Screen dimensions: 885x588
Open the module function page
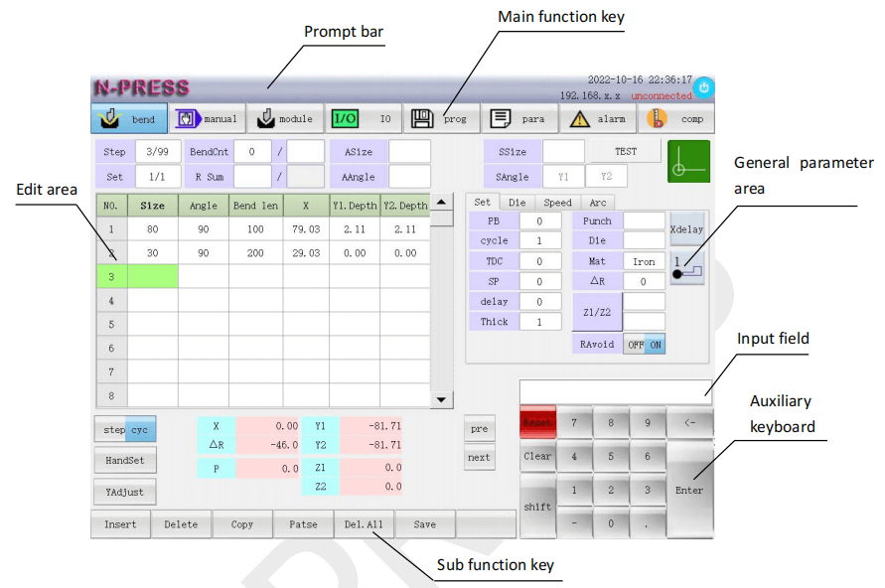[284, 119]
